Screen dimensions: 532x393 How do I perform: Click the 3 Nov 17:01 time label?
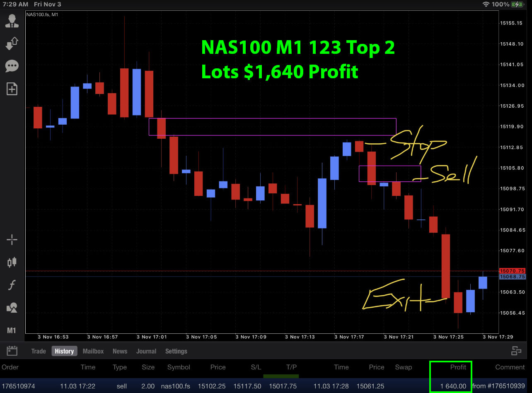coord(152,337)
